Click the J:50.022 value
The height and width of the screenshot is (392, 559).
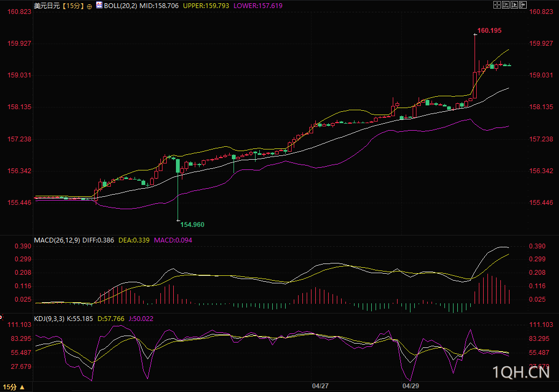(141, 318)
